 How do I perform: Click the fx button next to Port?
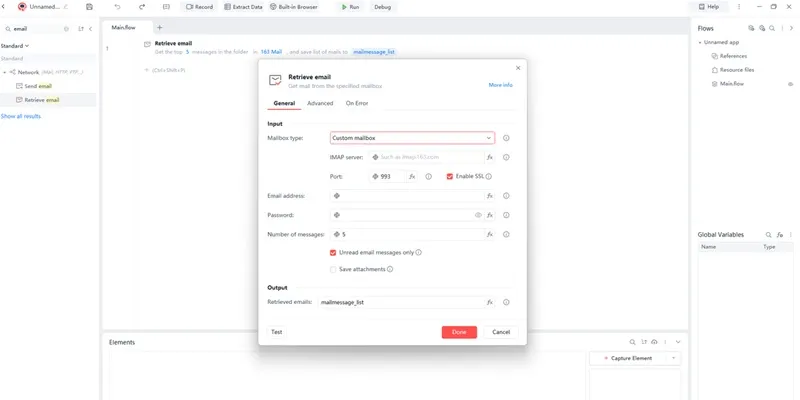click(412, 177)
